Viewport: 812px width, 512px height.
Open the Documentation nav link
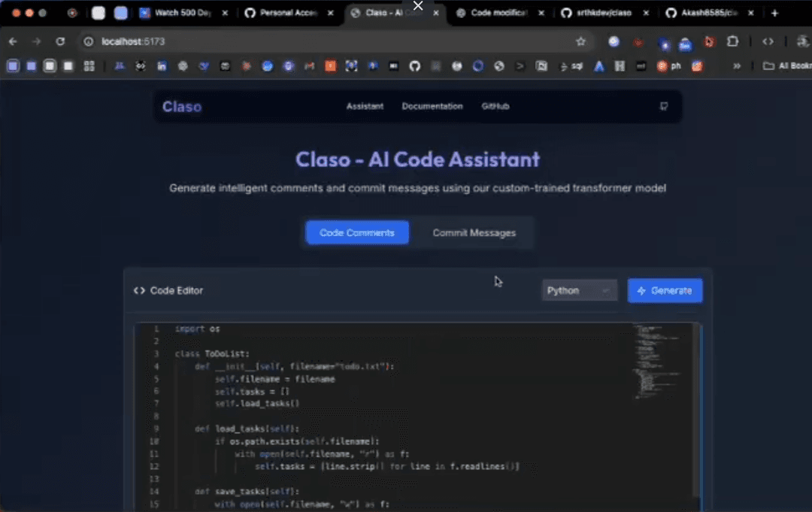point(432,106)
